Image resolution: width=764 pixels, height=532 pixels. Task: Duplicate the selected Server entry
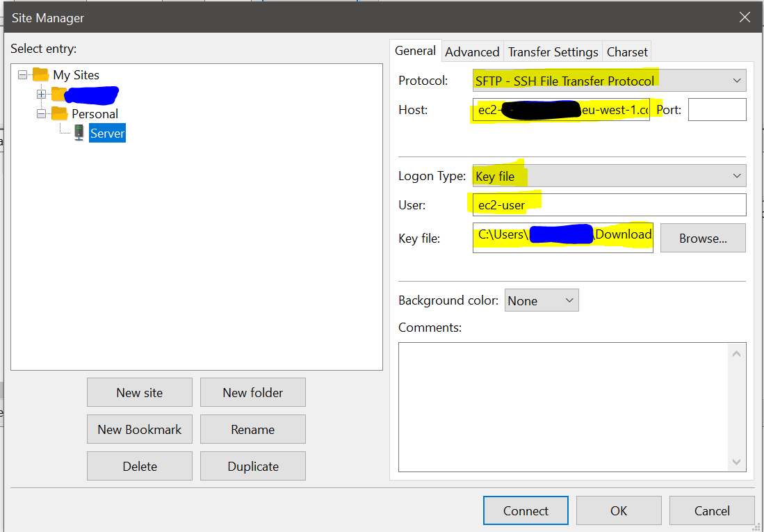pyautogui.click(x=252, y=465)
